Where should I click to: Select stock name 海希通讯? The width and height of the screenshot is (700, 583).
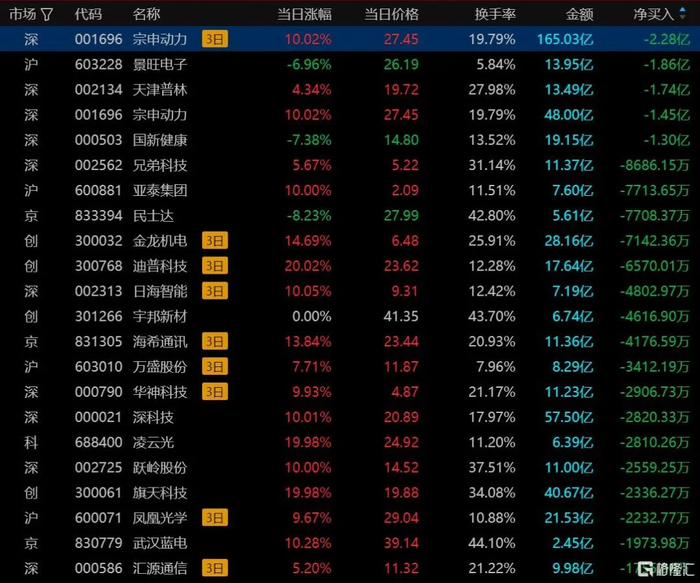pos(160,341)
